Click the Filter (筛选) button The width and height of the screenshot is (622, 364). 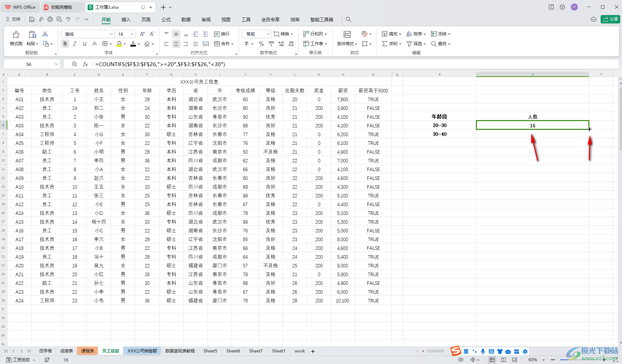click(416, 44)
